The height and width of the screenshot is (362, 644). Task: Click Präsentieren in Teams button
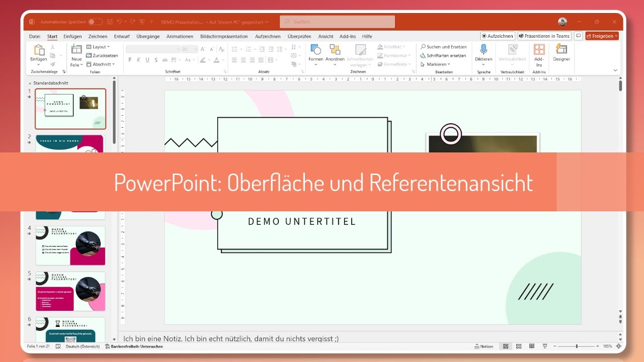[x=544, y=36]
